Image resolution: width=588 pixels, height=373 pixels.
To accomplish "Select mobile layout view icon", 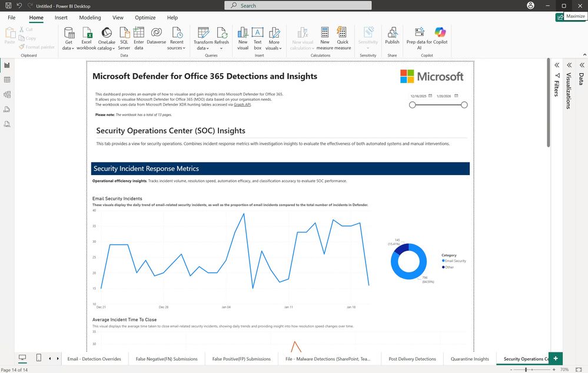I will (39, 358).
